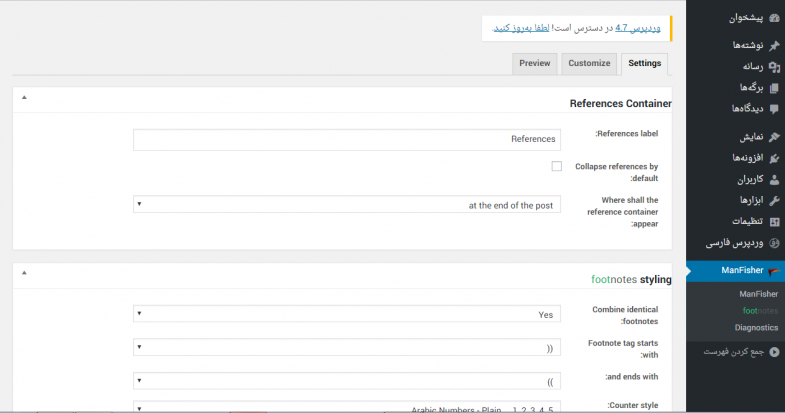The height and width of the screenshot is (413, 785).
Task: Click the pin icon beside نوشته‌ها
Action: pos(774,46)
